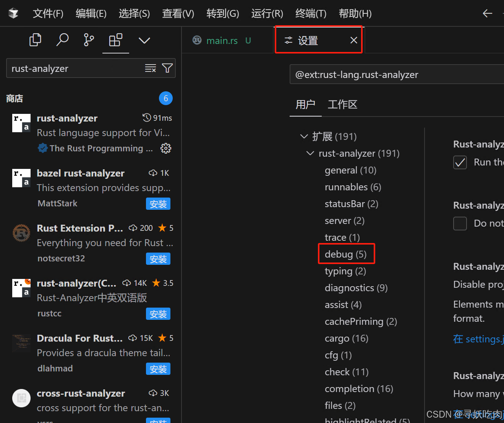This screenshot has width=504, height=423.
Task: Select runnables (6) settings category
Action: point(353,187)
